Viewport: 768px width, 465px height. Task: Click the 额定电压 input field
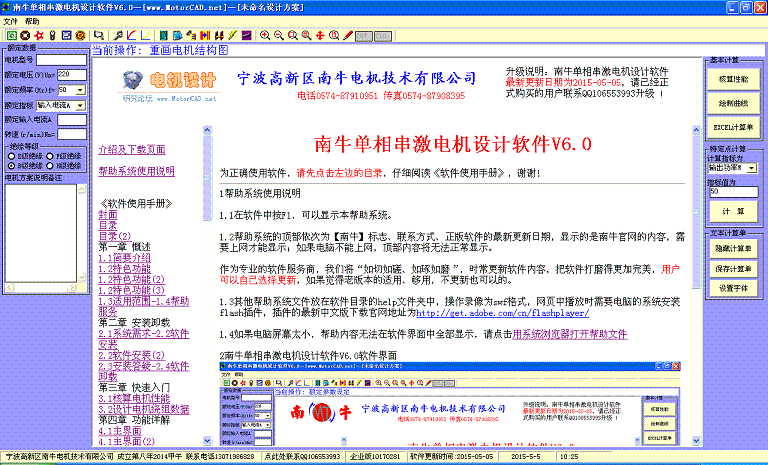click(x=73, y=75)
